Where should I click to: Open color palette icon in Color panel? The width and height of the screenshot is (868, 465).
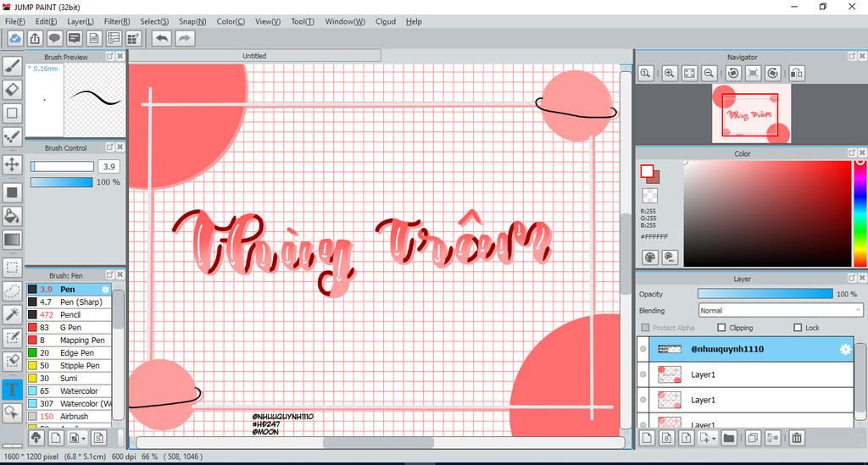[x=650, y=257]
